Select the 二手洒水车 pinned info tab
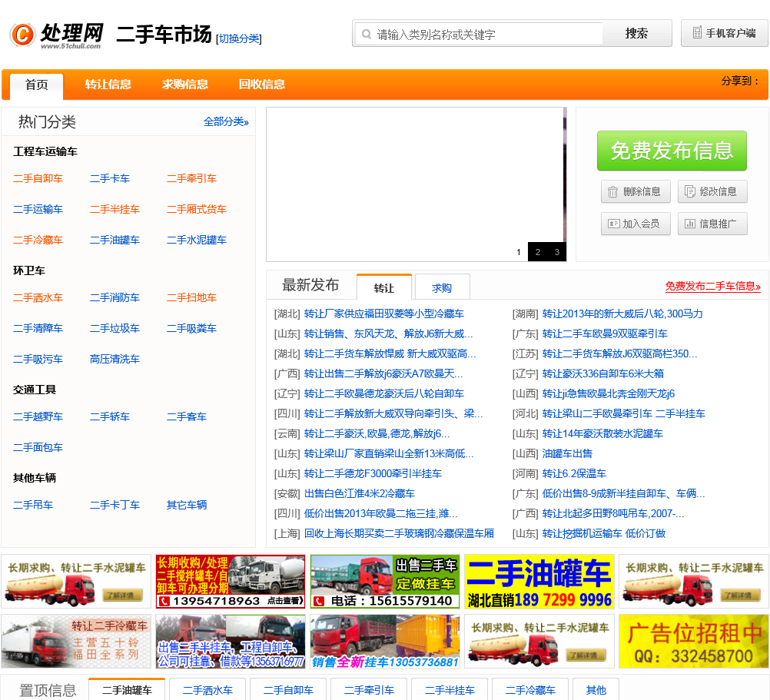This screenshot has height=700, width=770. pos(207,690)
